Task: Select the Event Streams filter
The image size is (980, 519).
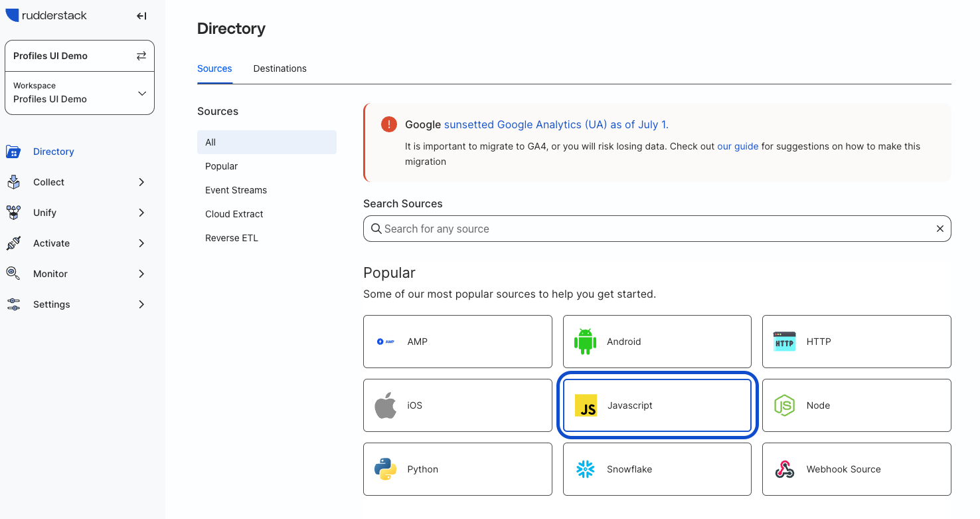Action: click(267, 190)
